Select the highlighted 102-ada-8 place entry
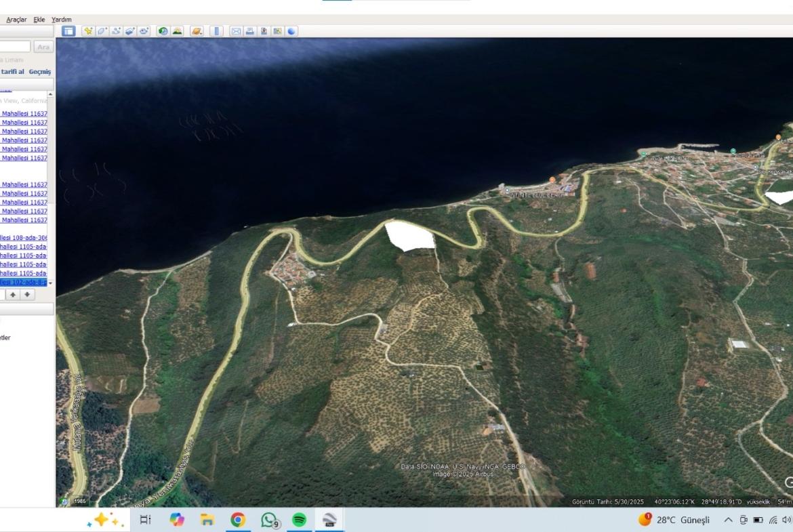Viewport: 793px width, 532px height. (x=23, y=282)
